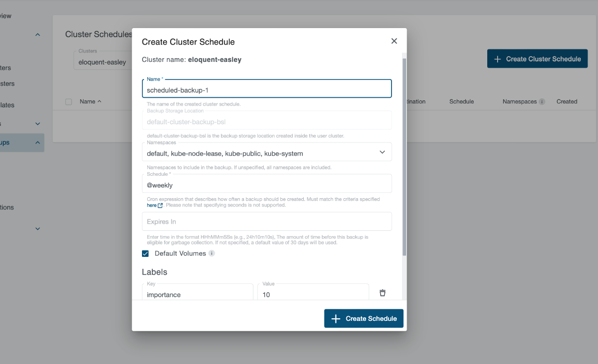This screenshot has width=598, height=364.
Task: Click the dialog's vertical scrollbar
Action: (403, 156)
